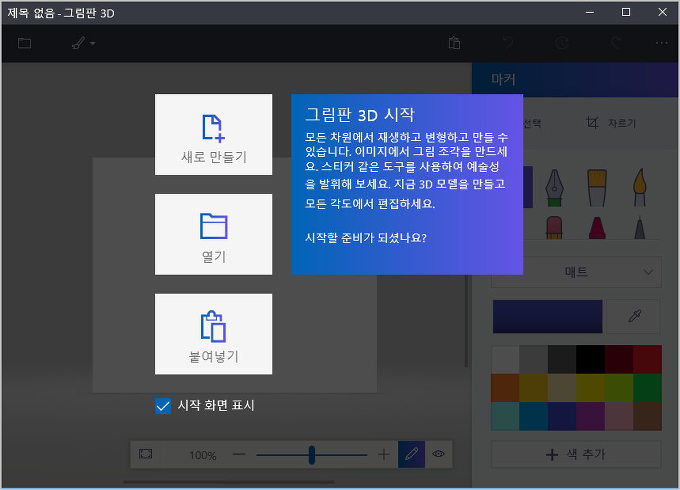Pick the eyedropper color picker tool
This screenshot has height=490, width=680.
click(x=634, y=315)
